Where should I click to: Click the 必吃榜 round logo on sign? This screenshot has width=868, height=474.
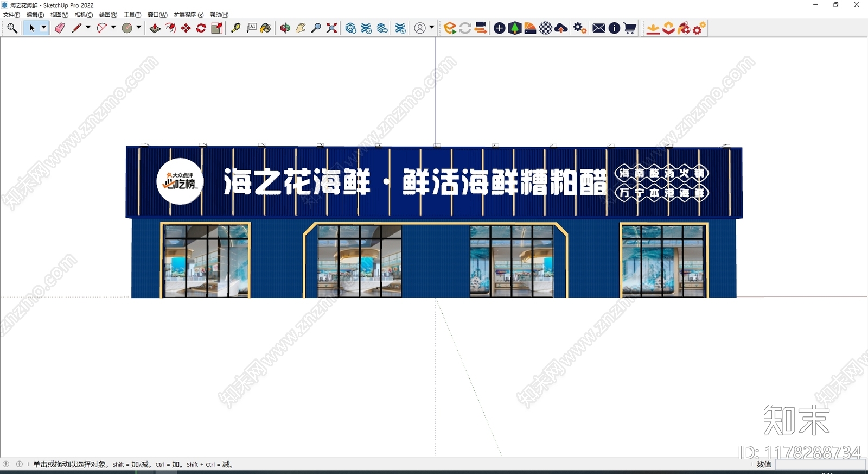[180, 181]
